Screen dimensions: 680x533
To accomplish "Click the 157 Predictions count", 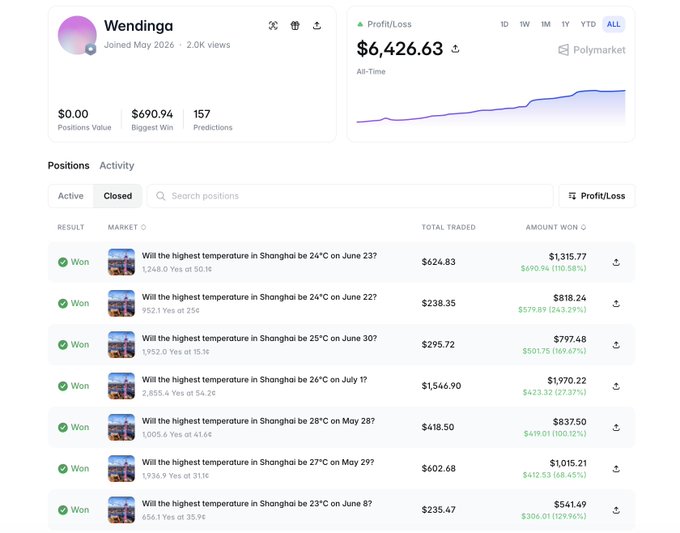I will (202, 114).
